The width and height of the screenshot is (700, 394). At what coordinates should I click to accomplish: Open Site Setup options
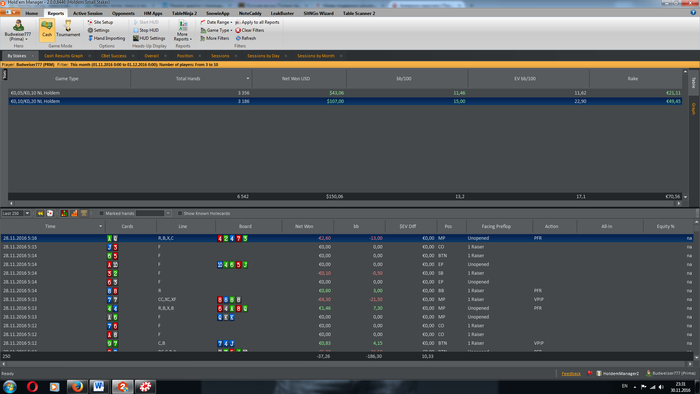click(100, 22)
